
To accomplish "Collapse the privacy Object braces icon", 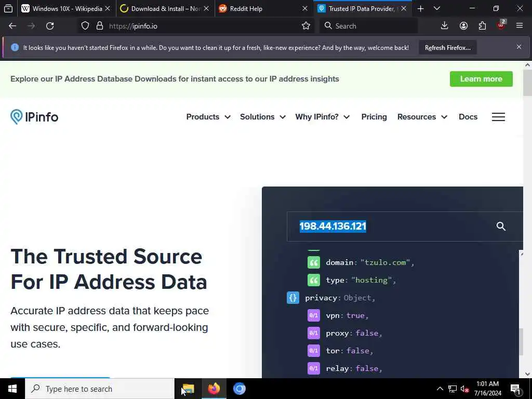I will (x=293, y=298).
